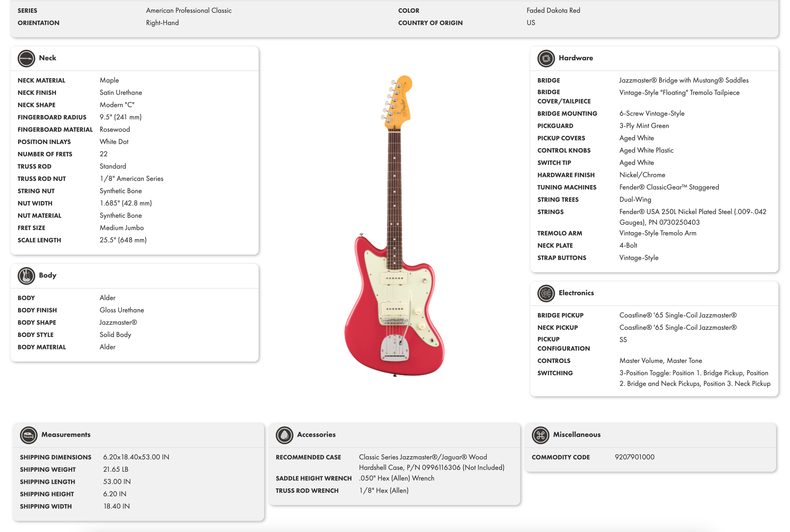Click the bridge mounting '6-Screw Vintage-Style' value
This screenshot has height=532, width=790.
pos(652,114)
